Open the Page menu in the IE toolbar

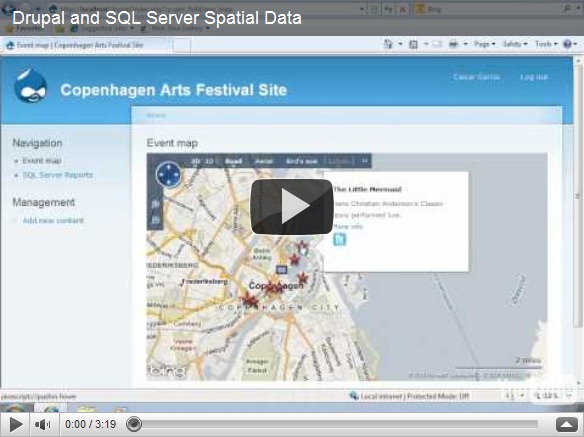(485, 44)
